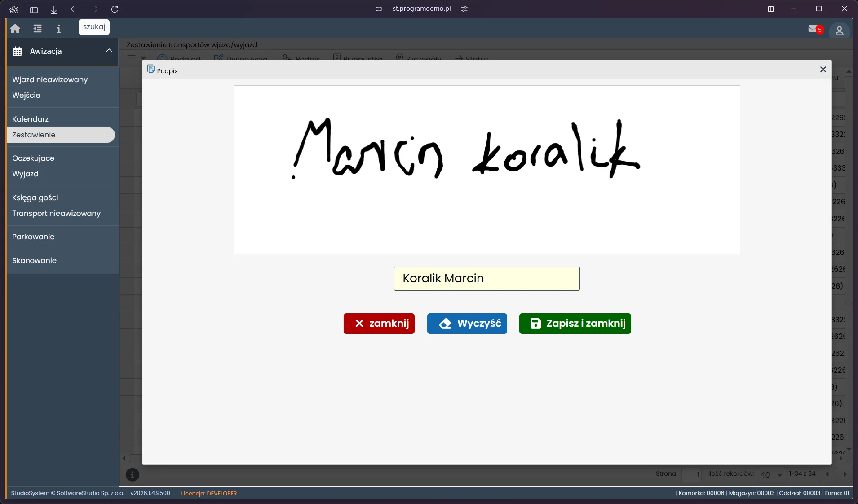Screen dimensions: 858x504
Task: Open Wejście menu item
Action: point(26,95)
